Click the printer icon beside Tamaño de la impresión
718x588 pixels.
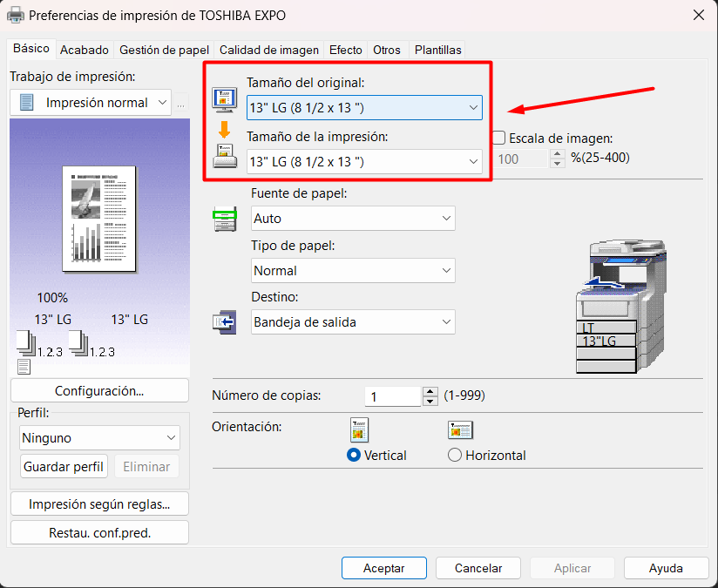[x=225, y=157]
